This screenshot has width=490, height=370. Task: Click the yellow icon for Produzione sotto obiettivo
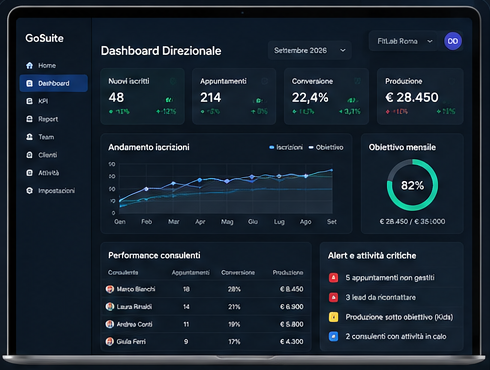click(333, 317)
